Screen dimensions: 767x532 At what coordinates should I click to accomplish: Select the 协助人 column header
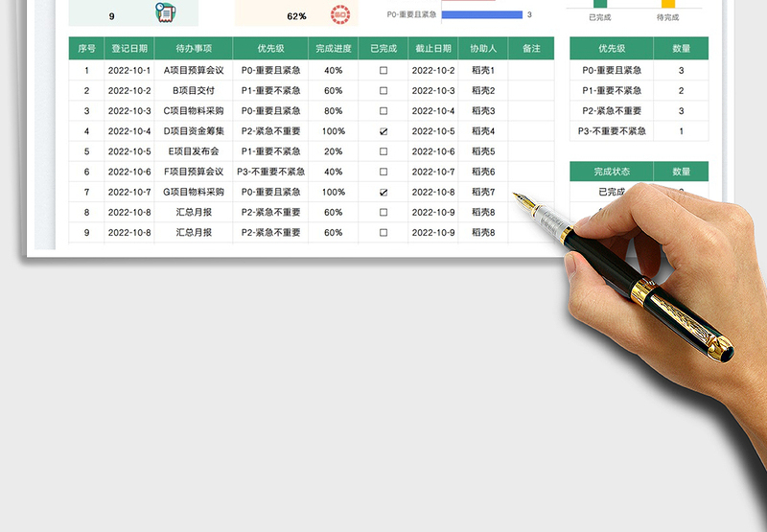pyautogui.click(x=483, y=49)
